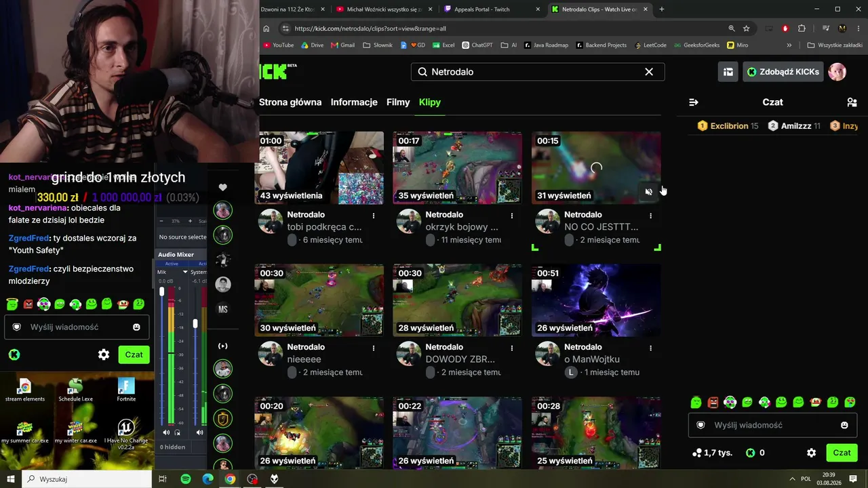This screenshot has width=868, height=488.
Task: Click the Amilzzz leaderboard entry
Action: pos(794,126)
